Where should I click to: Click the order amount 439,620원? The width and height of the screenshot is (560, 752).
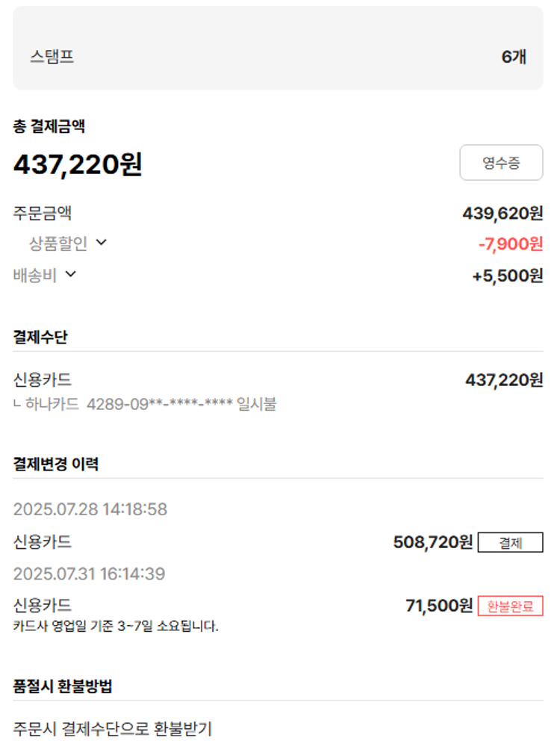coord(503,214)
